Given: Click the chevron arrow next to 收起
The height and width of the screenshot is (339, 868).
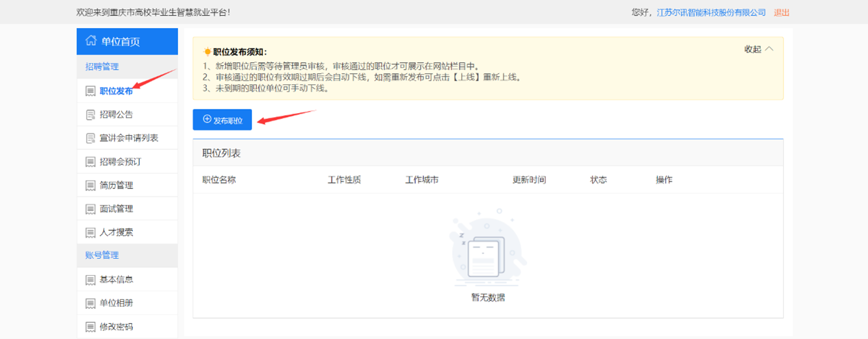Looking at the screenshot, I should pos(769,49).
